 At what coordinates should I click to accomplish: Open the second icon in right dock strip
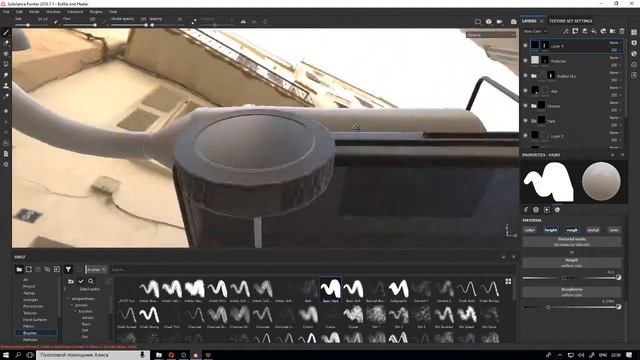[x=634, y=43]
